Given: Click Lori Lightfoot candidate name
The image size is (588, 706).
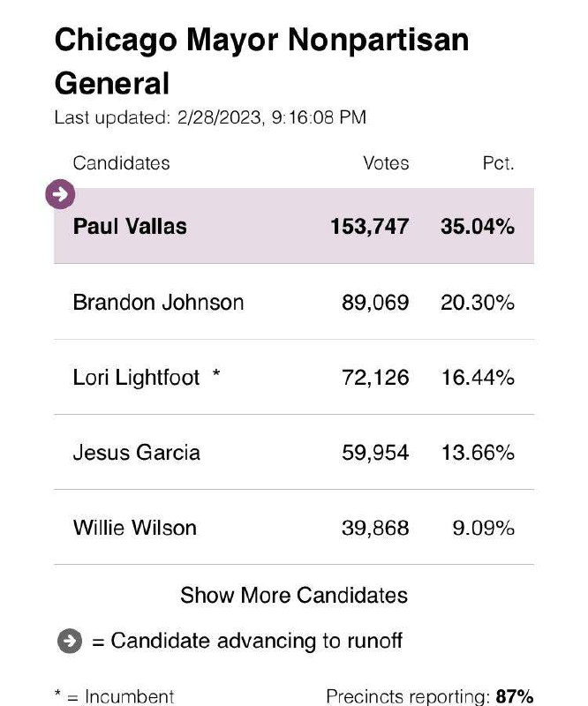Looking at the screenshot, I should pos(137,378).
